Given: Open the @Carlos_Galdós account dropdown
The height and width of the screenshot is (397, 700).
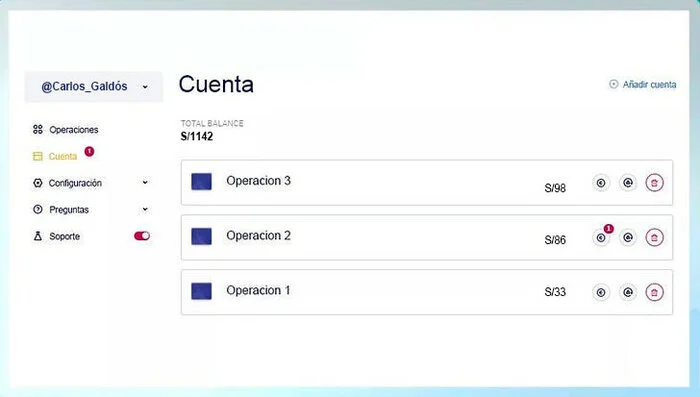Looking at the screenshot, I should (94, 87).
